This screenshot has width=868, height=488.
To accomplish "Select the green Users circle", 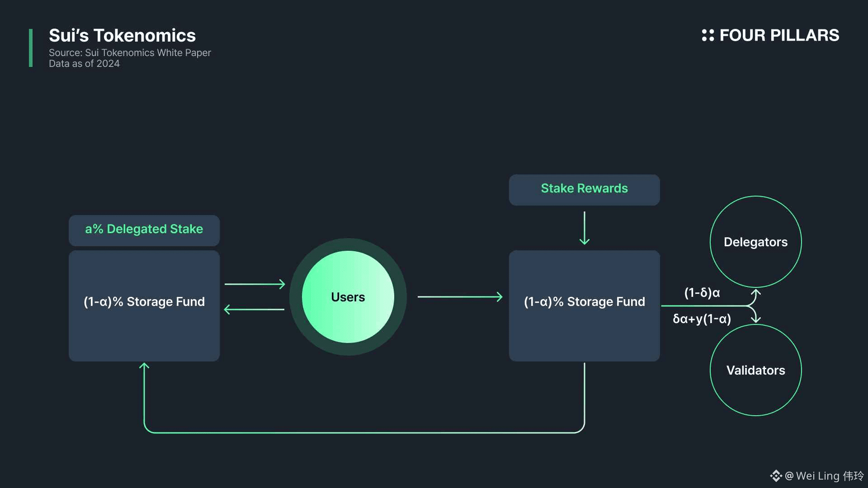I will coord(348,297).
